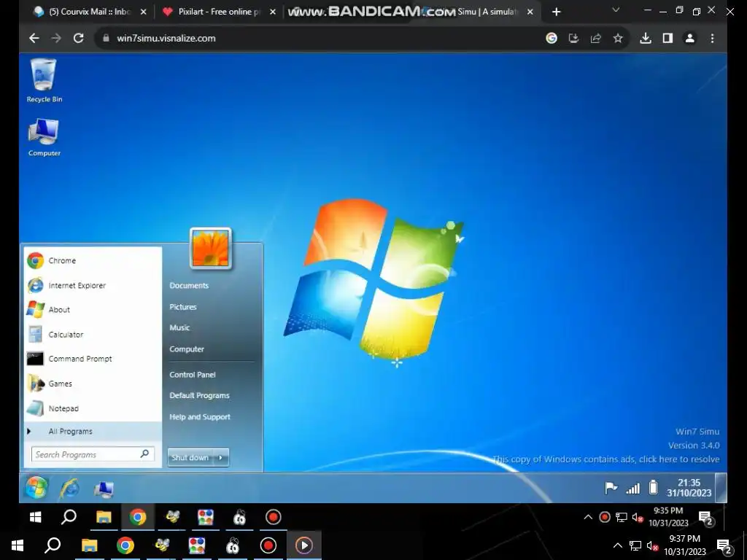
Task: Click the Computer desktop icon
Action: tap(44, 137)
